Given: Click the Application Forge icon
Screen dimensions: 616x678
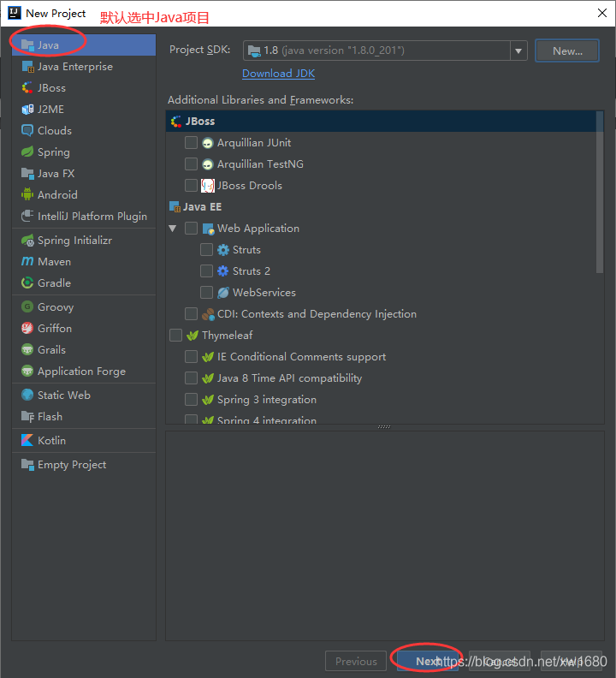Looking at the screenshot, I should (27, 371).
